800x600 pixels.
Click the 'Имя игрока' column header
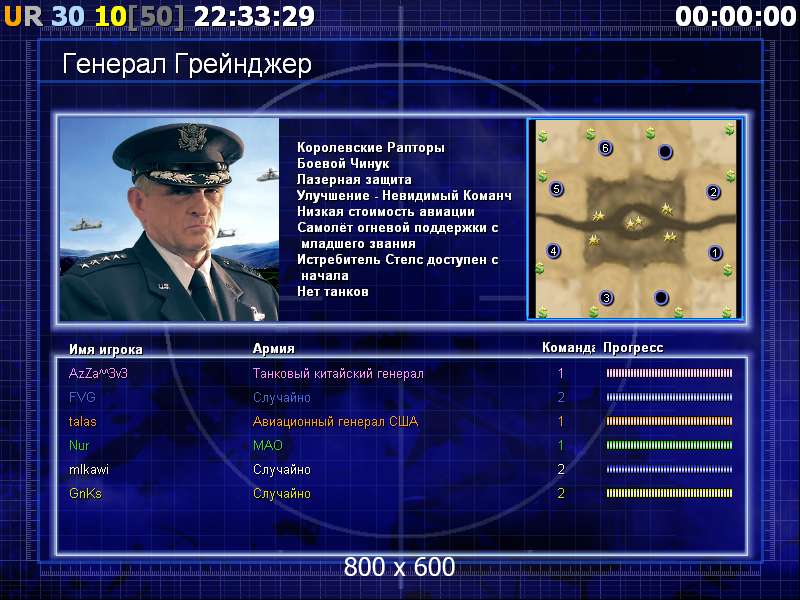click(x=106, y=349)
